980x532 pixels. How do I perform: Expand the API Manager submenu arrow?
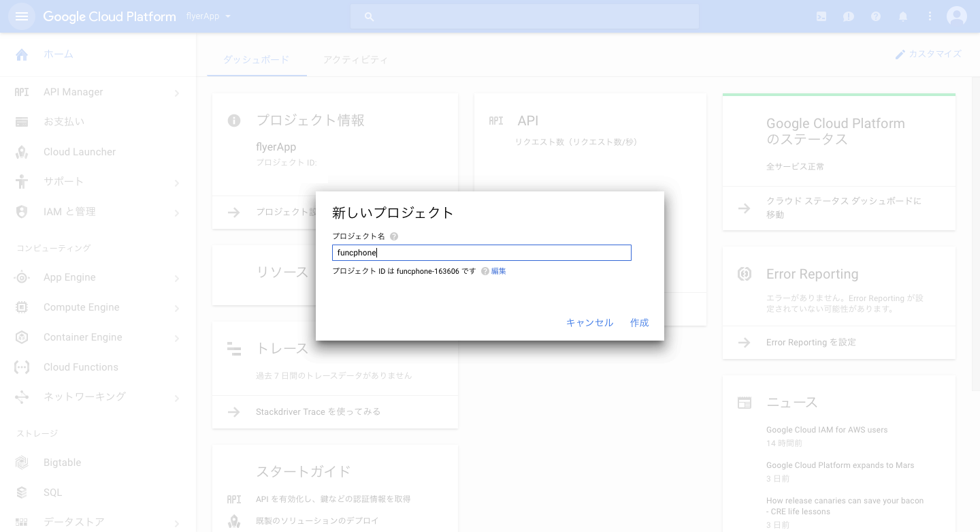coord(176,93)
